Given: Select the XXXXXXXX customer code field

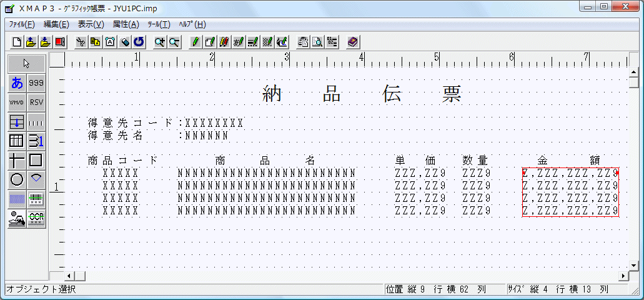Looking at the screenshot, I should point(214,123).
